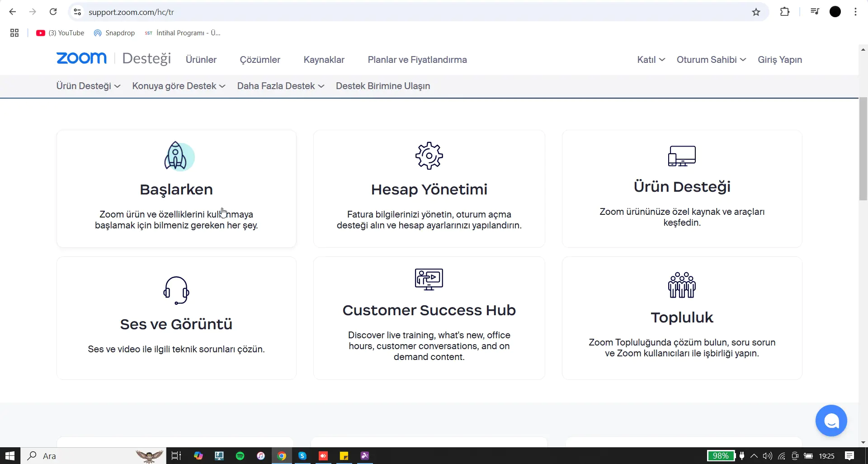The height and width of the screenshot is (464, 868).
Task: Bookmark this page with the star icon
Action: [756, 12]
